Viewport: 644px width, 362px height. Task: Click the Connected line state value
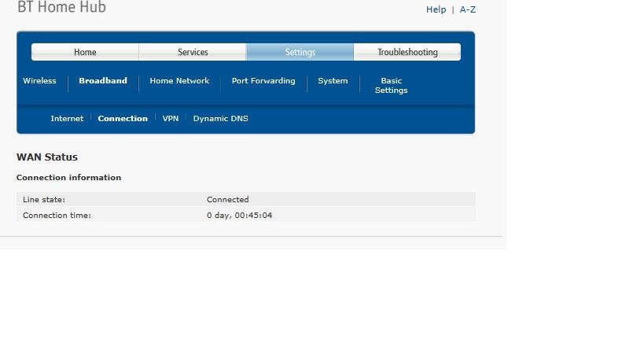(x=227, y=199)
